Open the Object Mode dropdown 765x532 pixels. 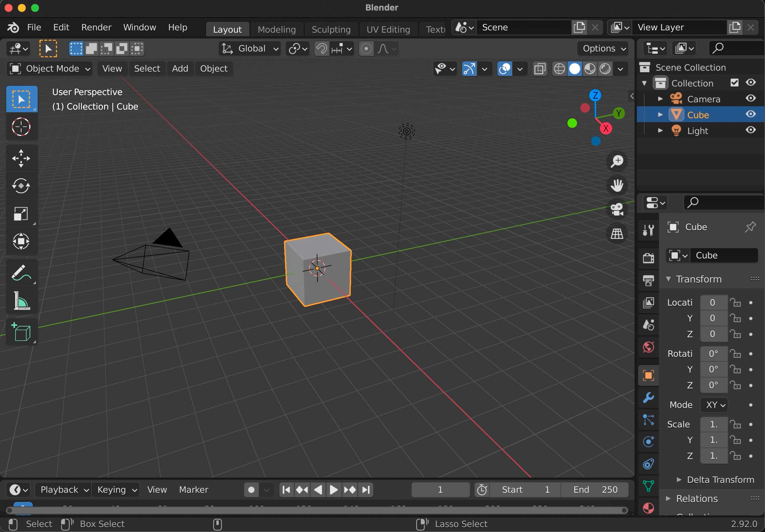coord(50,69)
